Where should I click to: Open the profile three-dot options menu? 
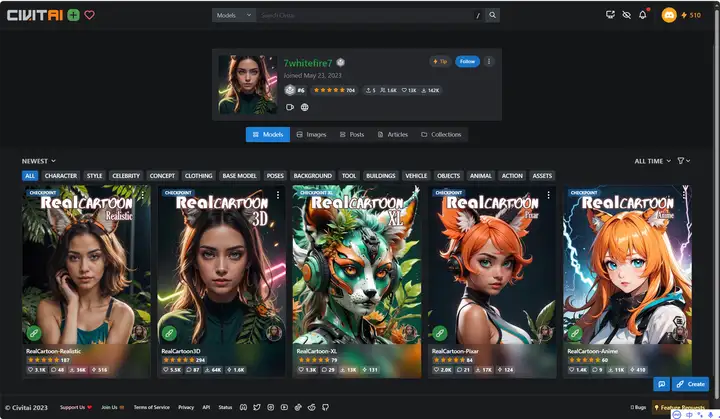[x=489, y=61]
